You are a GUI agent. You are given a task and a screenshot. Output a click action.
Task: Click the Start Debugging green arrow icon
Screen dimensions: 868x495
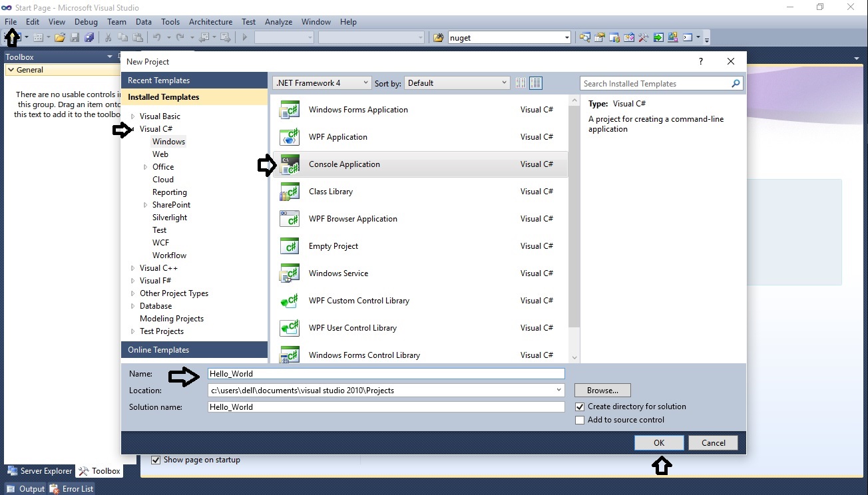(244, 37)
